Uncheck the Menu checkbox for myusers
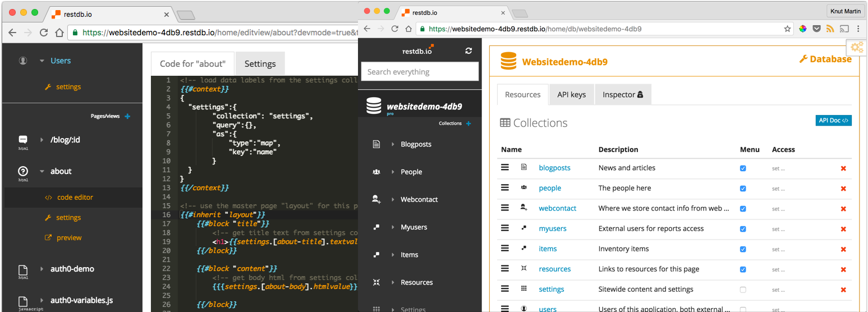 pyautogui.click(x=743, y=229)
